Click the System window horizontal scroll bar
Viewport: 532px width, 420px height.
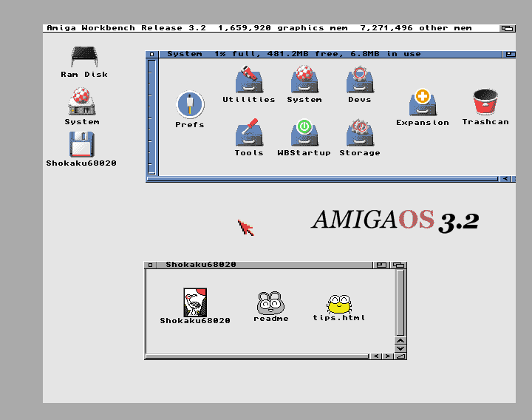(x=322, y=179)
